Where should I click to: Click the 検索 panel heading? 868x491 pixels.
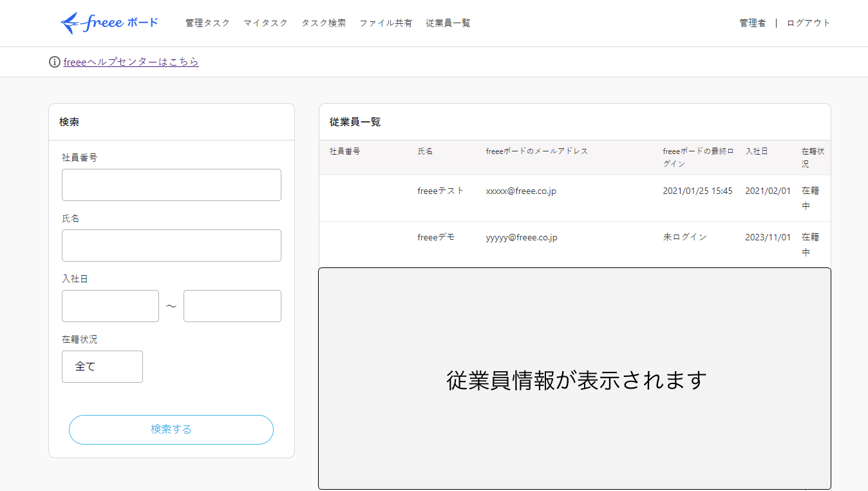[x=70, y=122]
